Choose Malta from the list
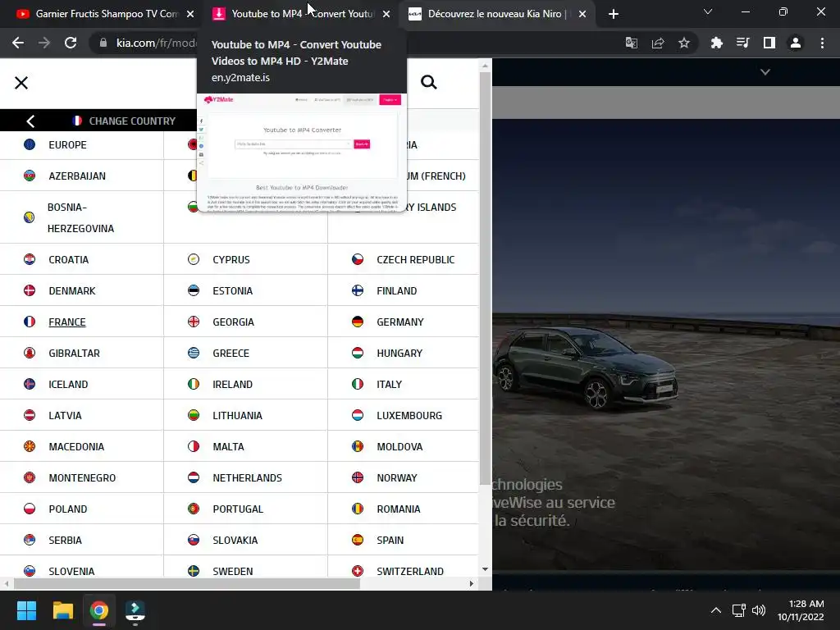840x630 pixels. coord(228,446)
